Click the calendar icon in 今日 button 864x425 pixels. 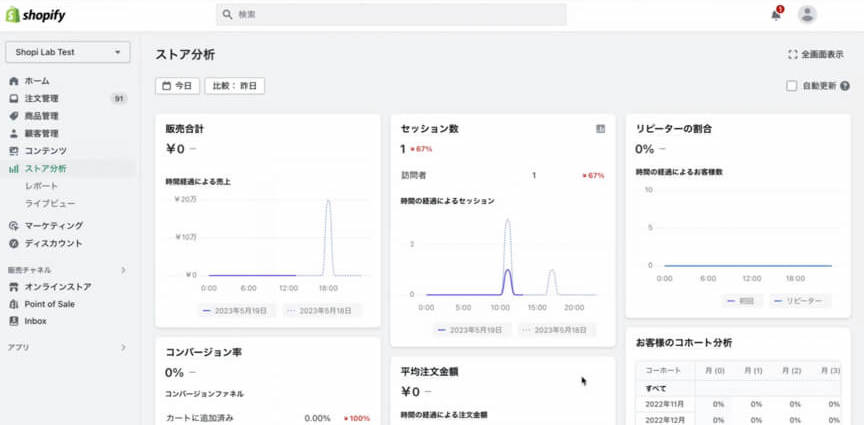(x=166, y=86)
